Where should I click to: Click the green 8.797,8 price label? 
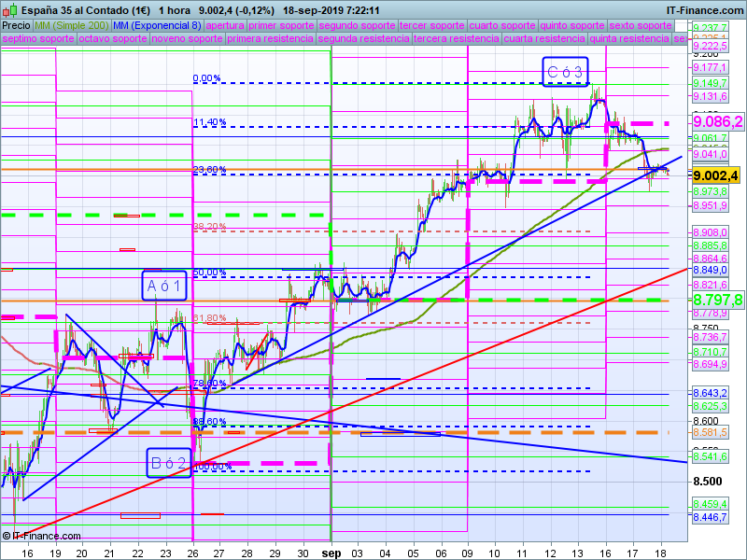click(717, 300)
